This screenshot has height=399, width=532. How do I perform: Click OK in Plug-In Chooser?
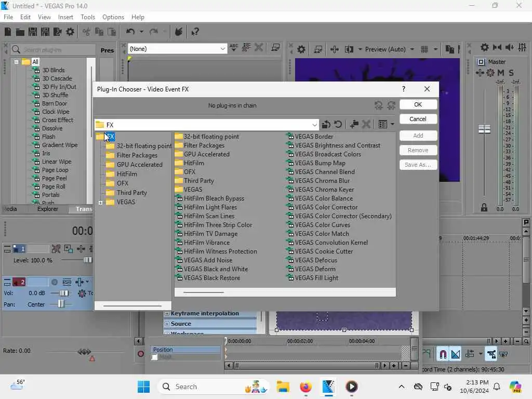(x=418, y=104)
